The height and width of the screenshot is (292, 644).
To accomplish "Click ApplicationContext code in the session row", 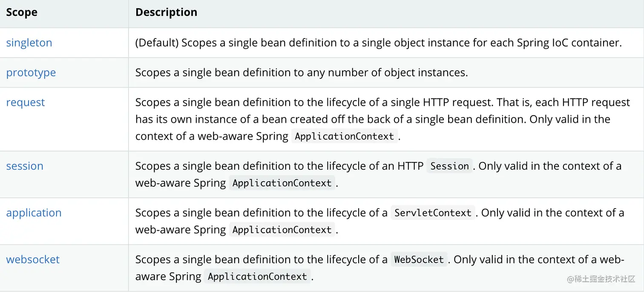I will tap(282, 183).
